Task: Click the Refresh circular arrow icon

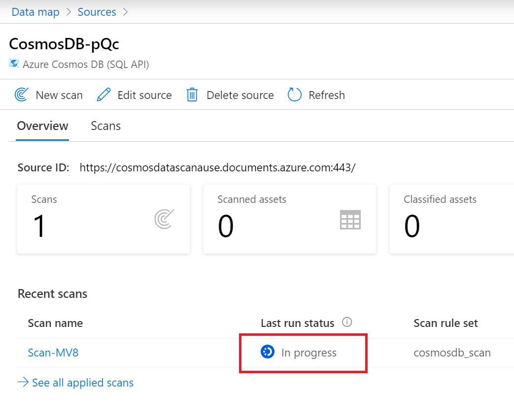Action: (294, 95)
